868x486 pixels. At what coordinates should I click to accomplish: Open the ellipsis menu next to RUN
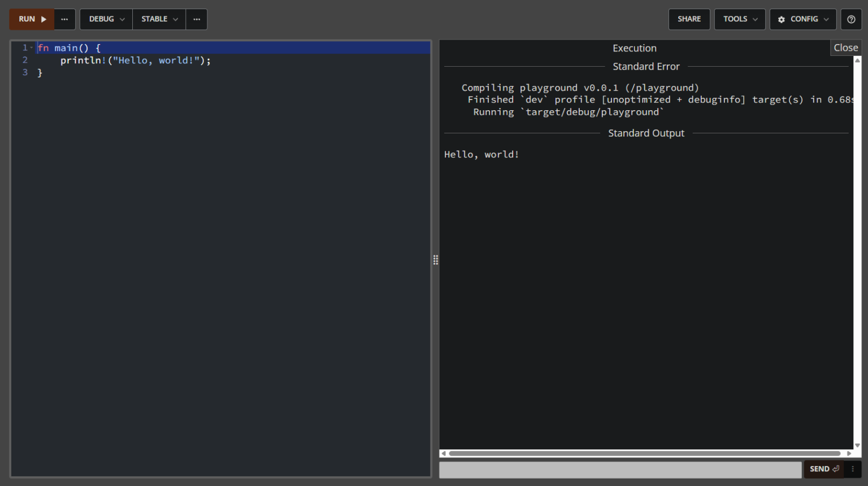[64, 19]
